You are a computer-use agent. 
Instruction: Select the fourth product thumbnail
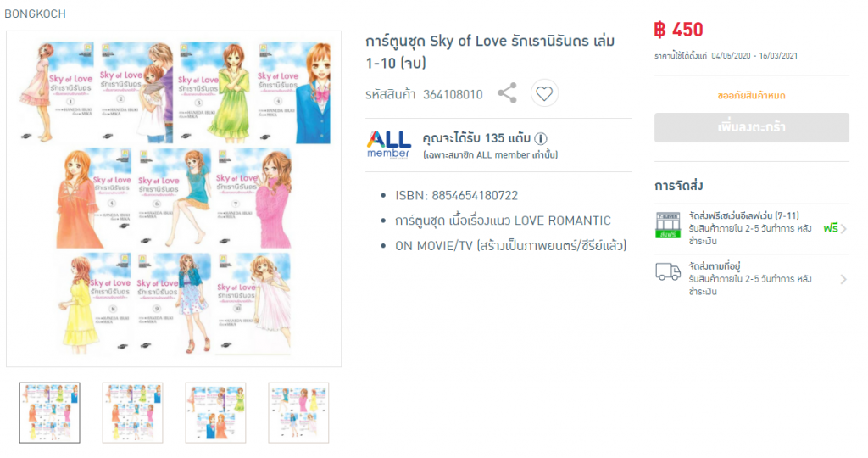(298, 412)
